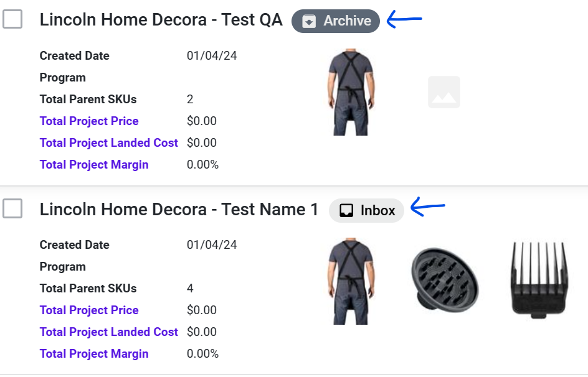Click Total Project Price under Test Name 1

(x=89, y=310)
